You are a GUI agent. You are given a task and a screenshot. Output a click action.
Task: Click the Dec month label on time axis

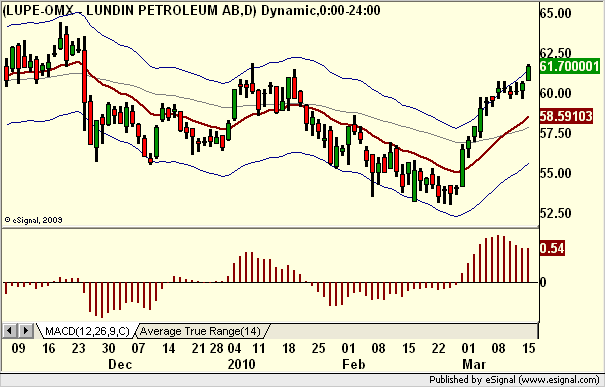point(120,364)
